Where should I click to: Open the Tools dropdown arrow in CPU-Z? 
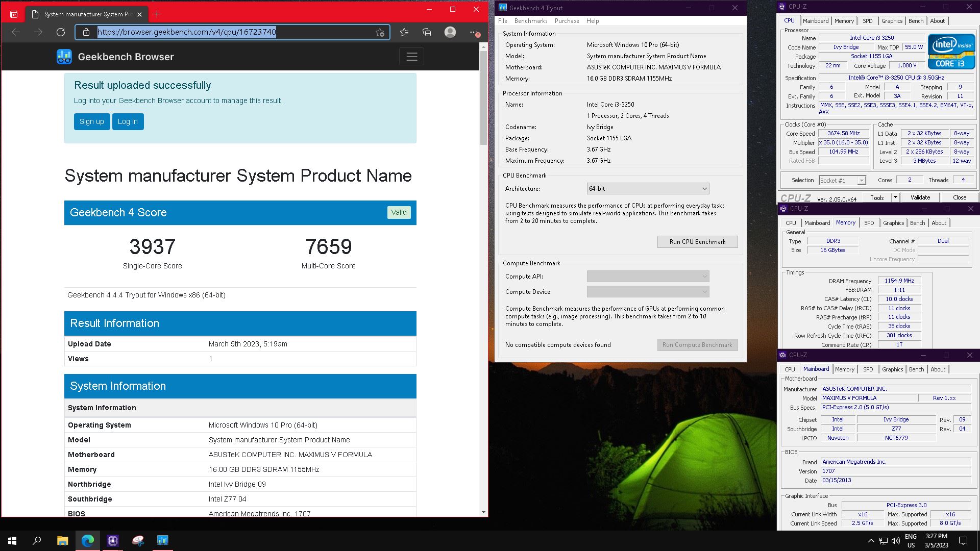click(895, 197)
